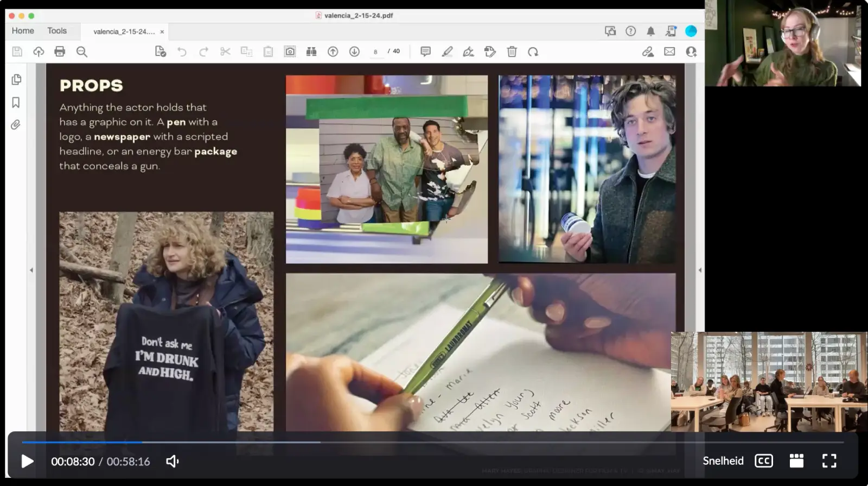This screenshot has height=486, width=868.
Task: Add a comment with speech bubble icon
Action: pos(426,52)
